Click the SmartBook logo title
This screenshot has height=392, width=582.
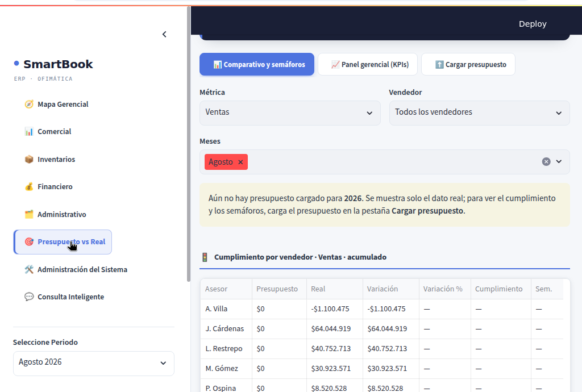coord(58,64)
